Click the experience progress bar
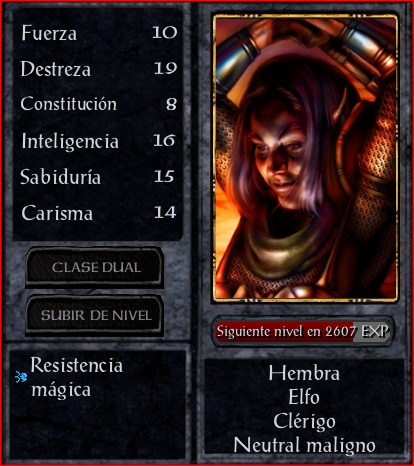The image size is (414, 466). point(303,331)
